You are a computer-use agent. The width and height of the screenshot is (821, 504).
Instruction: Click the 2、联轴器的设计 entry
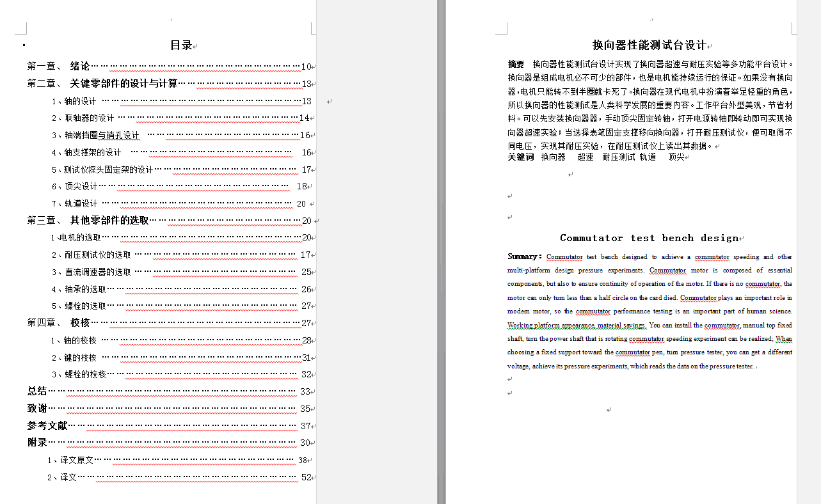(x=182, y=118)
